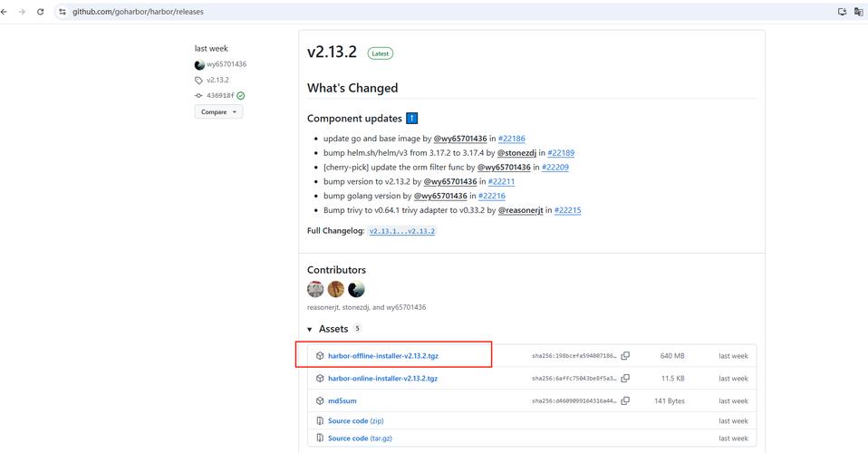
Task: Click the 141 Bytes size text
Action: (670, 401)
